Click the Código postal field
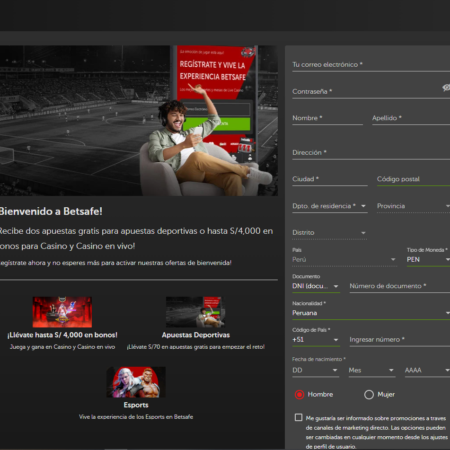 [x=413, y=179]
